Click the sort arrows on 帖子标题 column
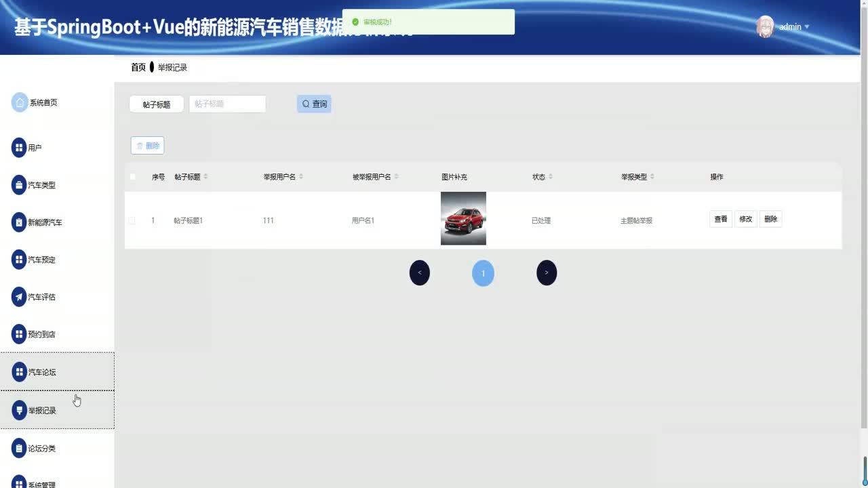The image size is (868, 488). 205,177
